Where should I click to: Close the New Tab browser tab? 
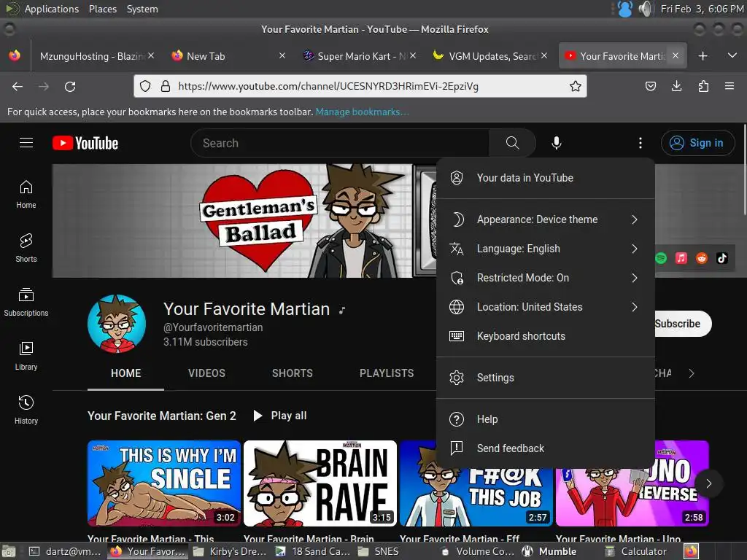[282, 55]
